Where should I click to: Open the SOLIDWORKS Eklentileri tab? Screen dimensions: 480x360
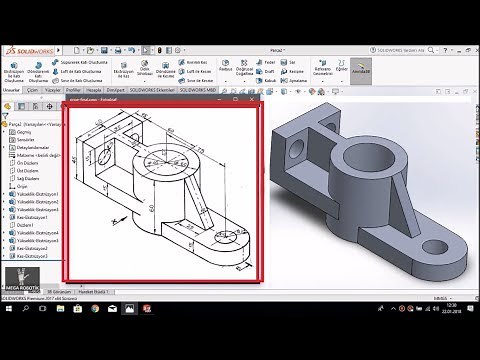click(x=152, y=90)
